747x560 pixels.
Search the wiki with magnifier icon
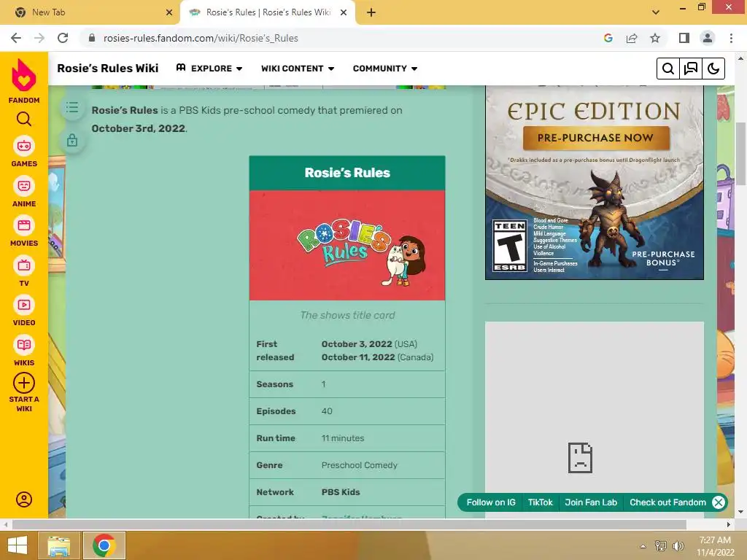pyautogui.click(x=668, y=69)
